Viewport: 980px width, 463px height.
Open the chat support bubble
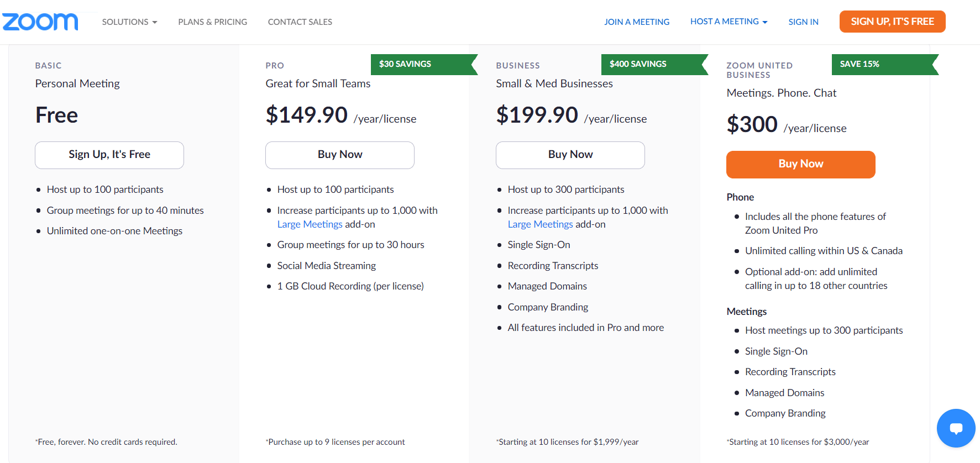[x=956, y=428]
